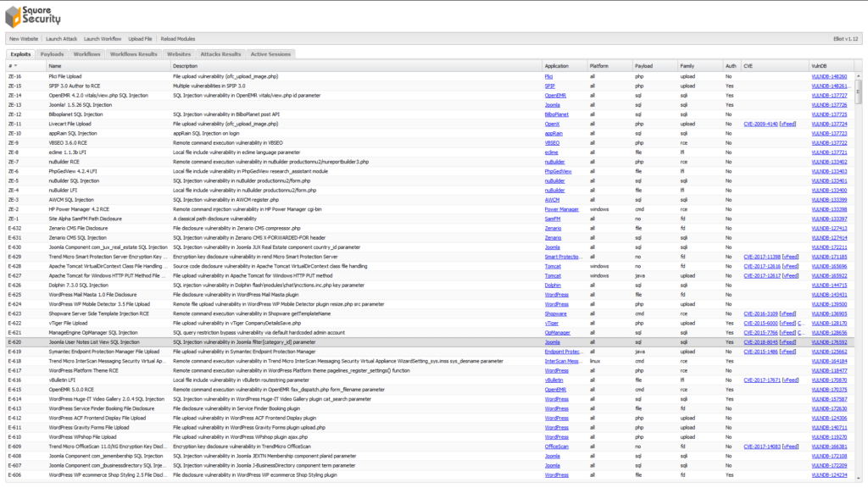Open the vFeed link in row E-609

791,446
